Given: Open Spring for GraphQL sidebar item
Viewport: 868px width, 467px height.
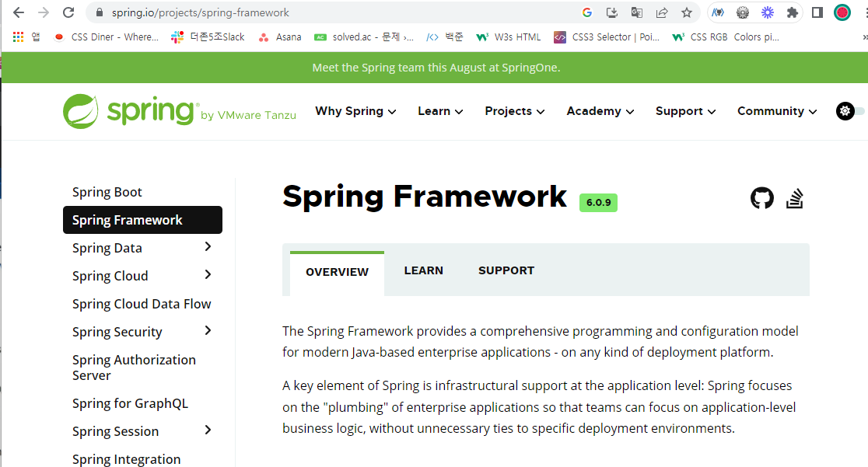Looking at the screenshot, I should (130, 403).
